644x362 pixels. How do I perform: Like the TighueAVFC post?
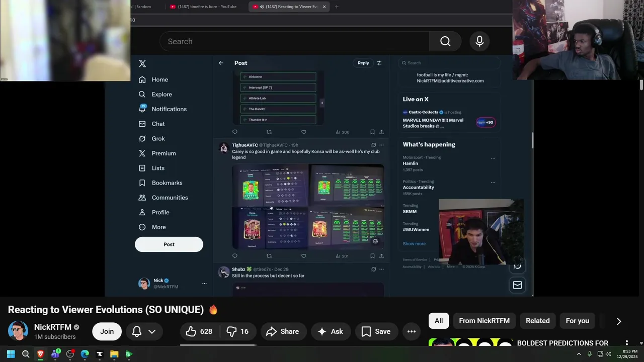pos(303,256)
